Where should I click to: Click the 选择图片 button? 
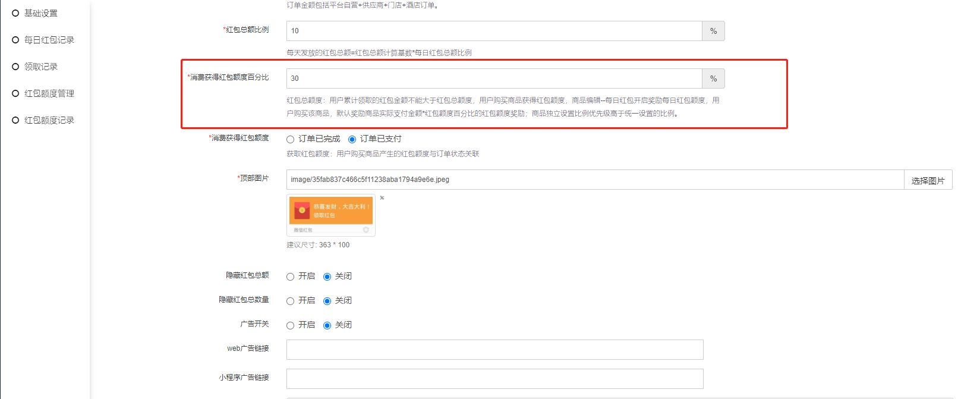tap(928, 180)
